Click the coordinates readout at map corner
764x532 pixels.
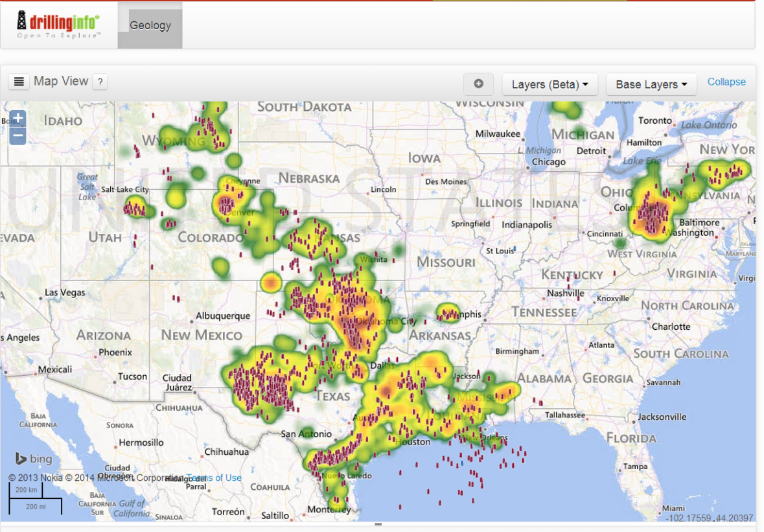pos(709,518)
